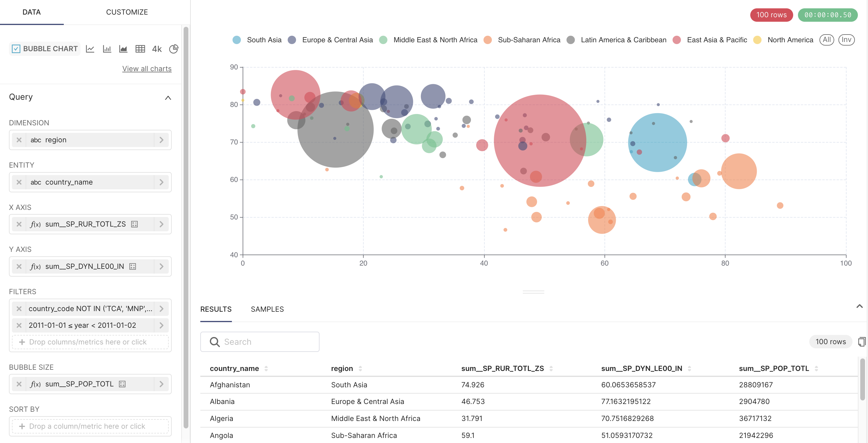Copy results to clipboard icon
The width and height of the screenshot is (868, 443).
tap(862, 342)
